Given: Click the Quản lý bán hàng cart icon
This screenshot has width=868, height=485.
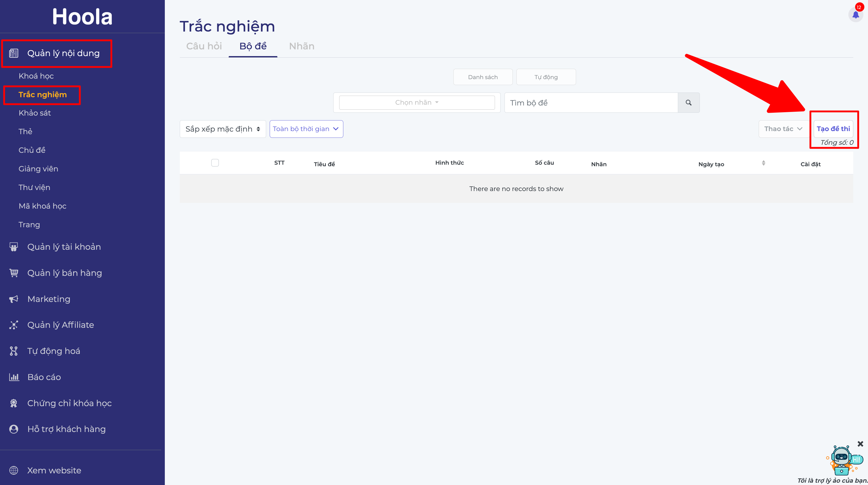Looking at the screenshot, I should (x=13, y=273).
